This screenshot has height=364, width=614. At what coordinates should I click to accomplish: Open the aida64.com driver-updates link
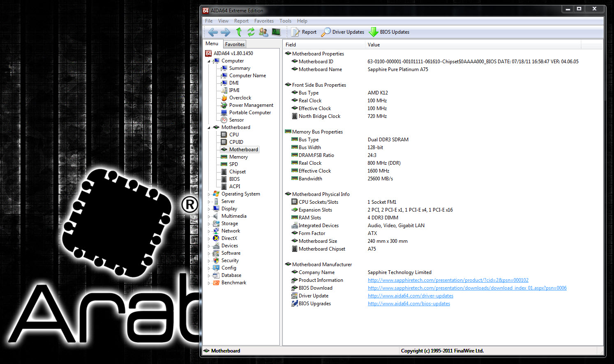(x=411, y=296)
